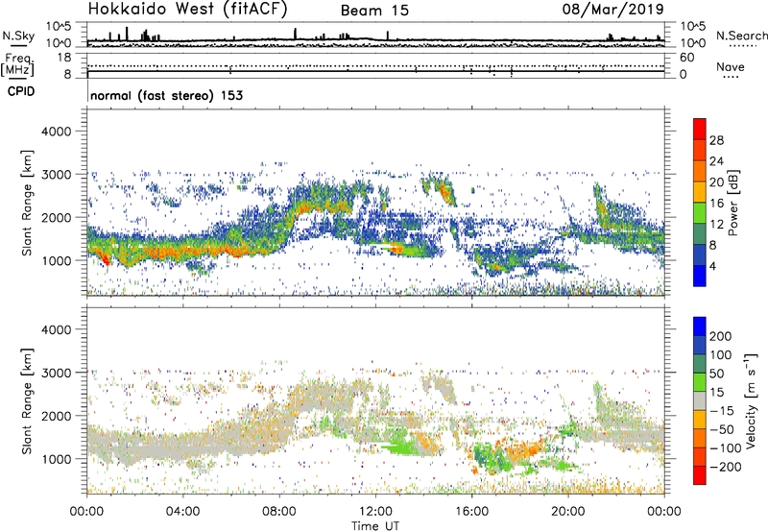This screenshot has height=532, width=768.
Task: Click the 'Power [dB]' colorbar label
Action: (x=732, y=203)
